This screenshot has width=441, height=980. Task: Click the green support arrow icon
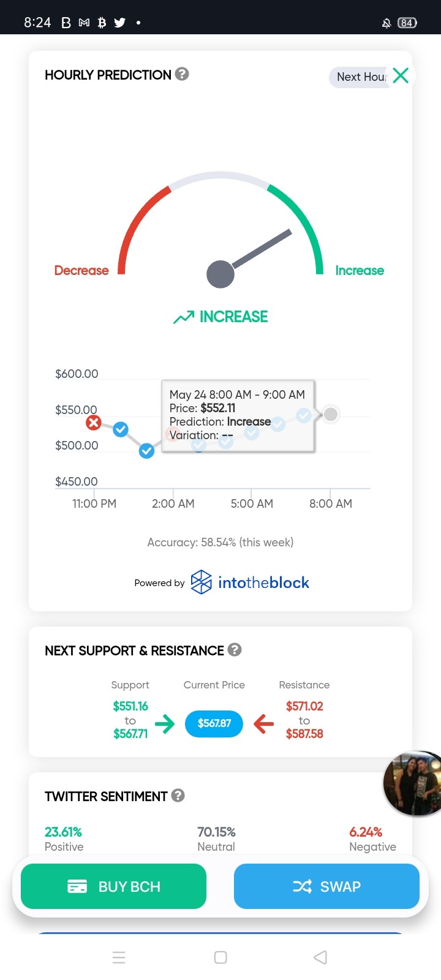click(x=165, y=724)
